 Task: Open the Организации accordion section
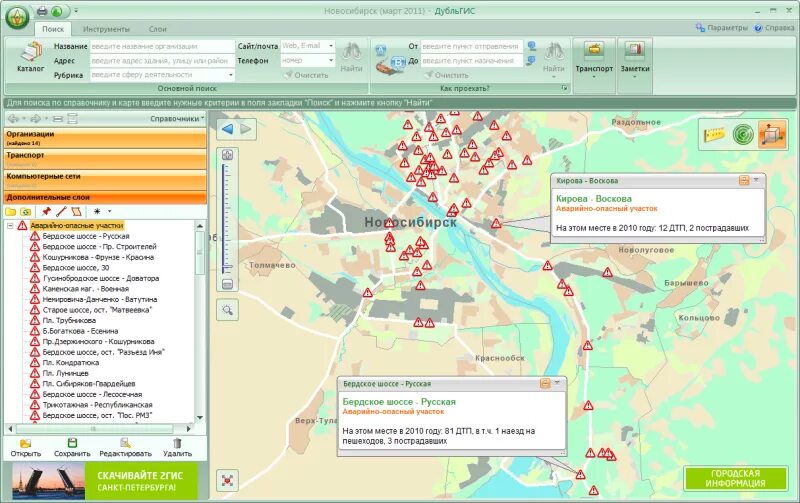105,138
